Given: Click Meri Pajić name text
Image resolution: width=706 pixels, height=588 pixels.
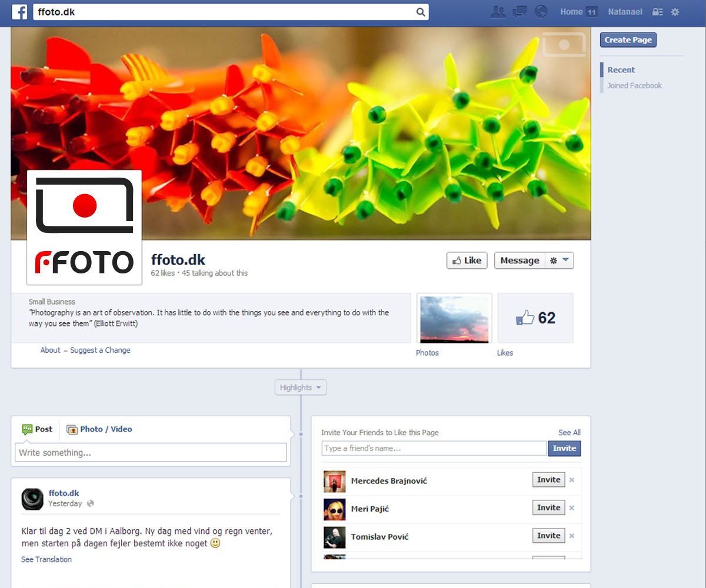Looking at the screenshot, I should point(370,509).
